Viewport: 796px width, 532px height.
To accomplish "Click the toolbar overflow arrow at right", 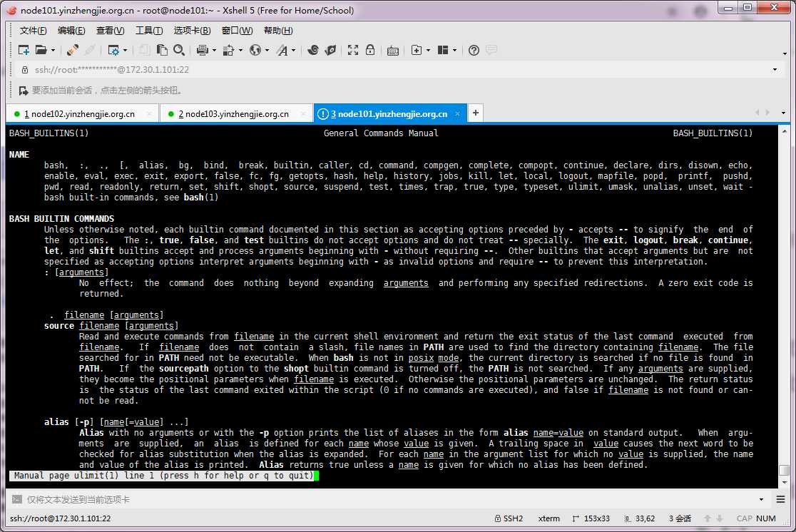I will coord(785,53).
